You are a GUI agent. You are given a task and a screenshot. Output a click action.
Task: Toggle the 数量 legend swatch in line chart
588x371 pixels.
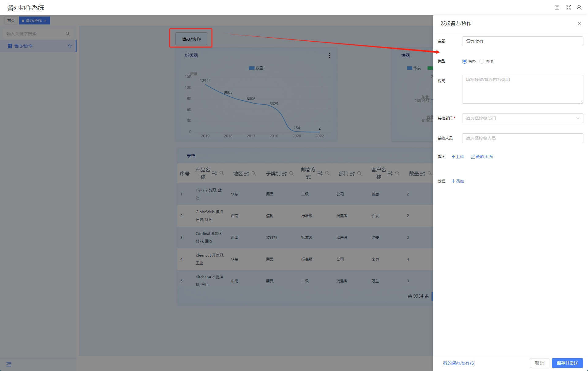(252, 68)
